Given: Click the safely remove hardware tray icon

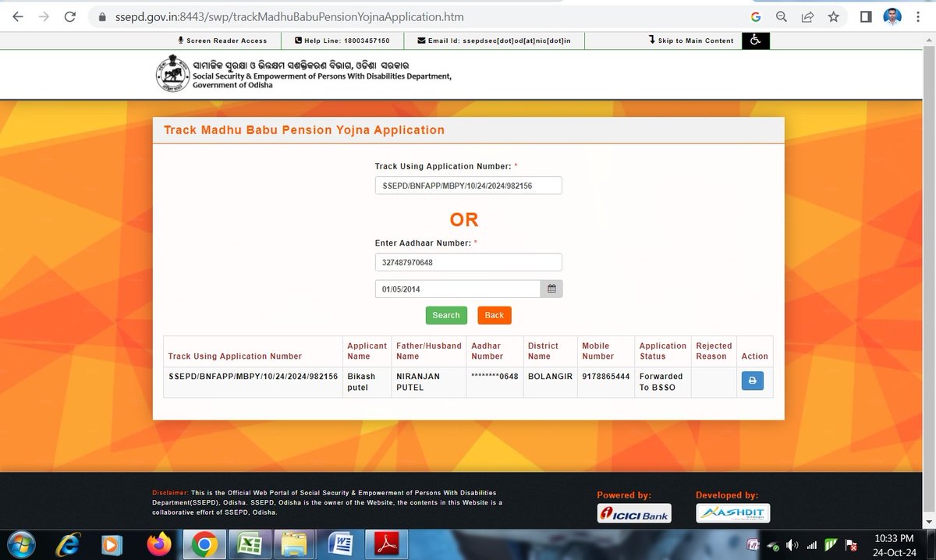Looking at the screenshot, I should pyautogui.click(x=772, y=545).
